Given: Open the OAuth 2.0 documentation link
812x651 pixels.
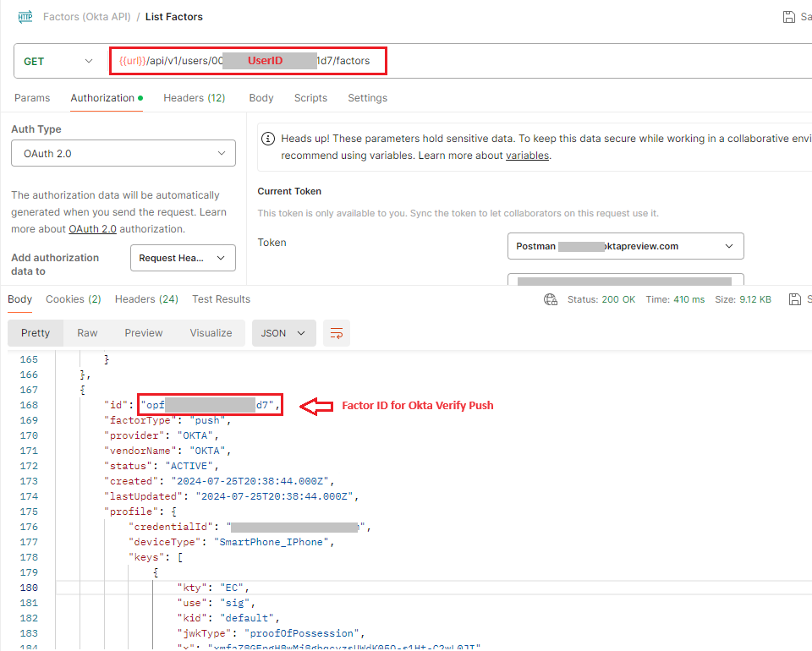Looking at the screenshot, I should (93, 229).
